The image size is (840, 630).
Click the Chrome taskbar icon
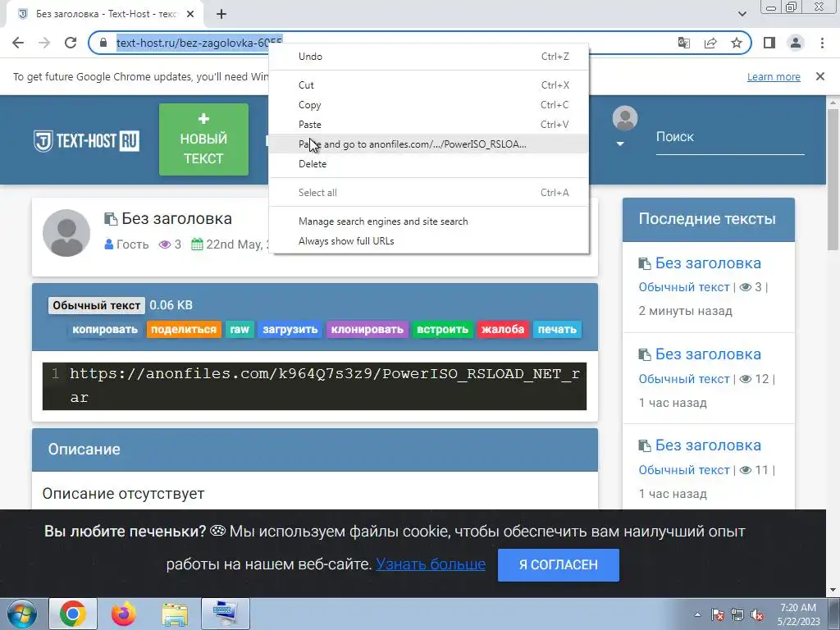[73, 614]
